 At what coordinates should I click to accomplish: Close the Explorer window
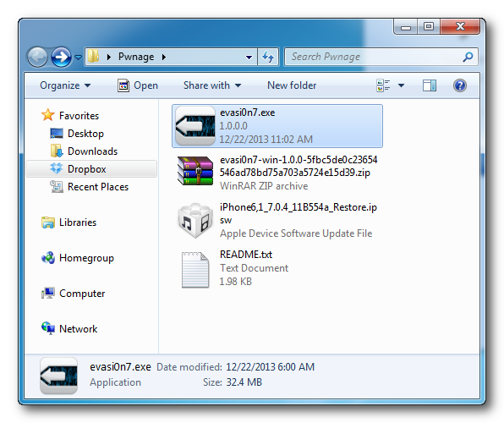[x=460, y=27]
